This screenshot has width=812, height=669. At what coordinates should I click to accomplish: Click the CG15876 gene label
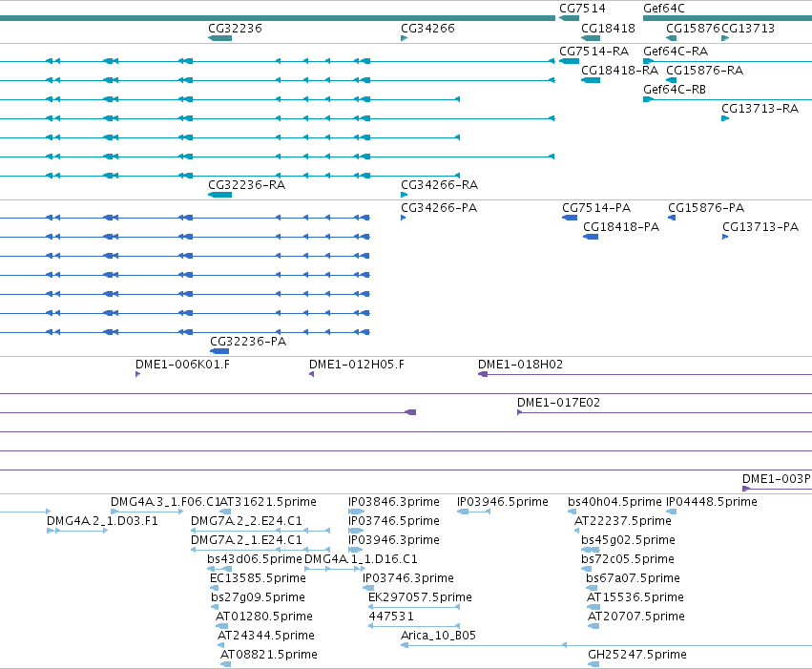pos(693,29)
